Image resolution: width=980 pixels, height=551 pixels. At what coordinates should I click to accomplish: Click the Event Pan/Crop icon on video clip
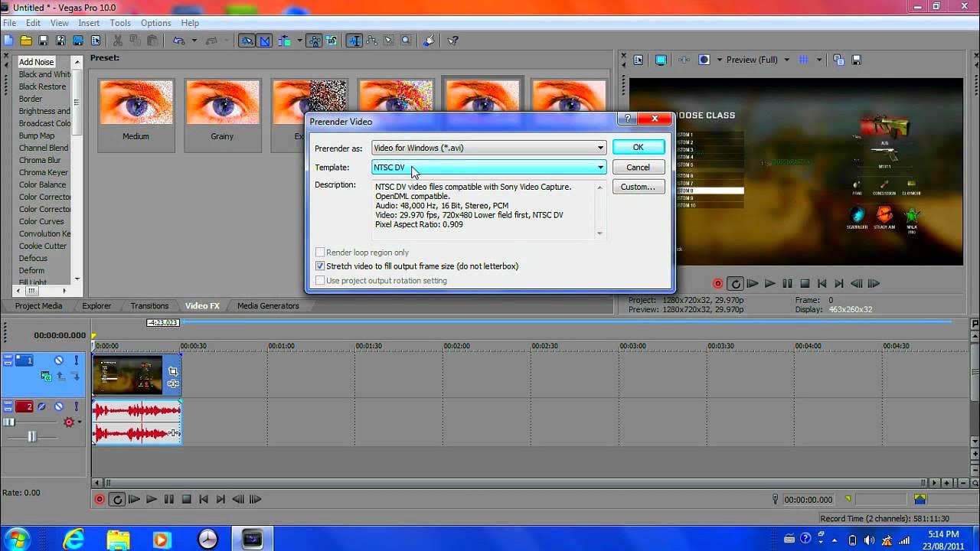tap(173, 371)
